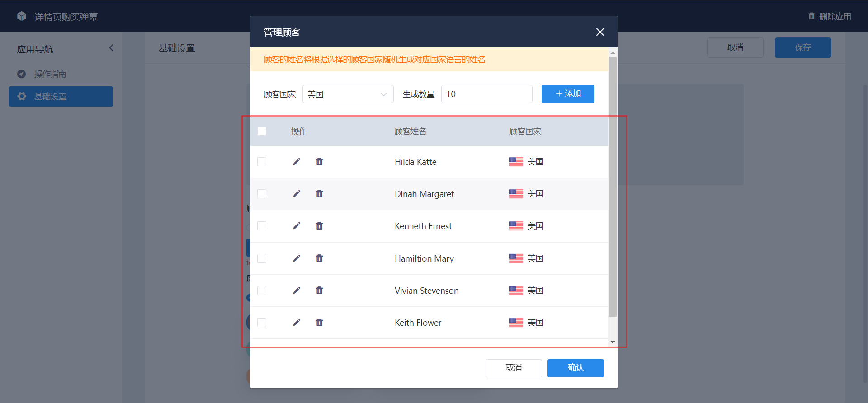Screen dimensions: 868x403
Task: Click the 顾客国家 column header
Action: [x=525, y=131]
